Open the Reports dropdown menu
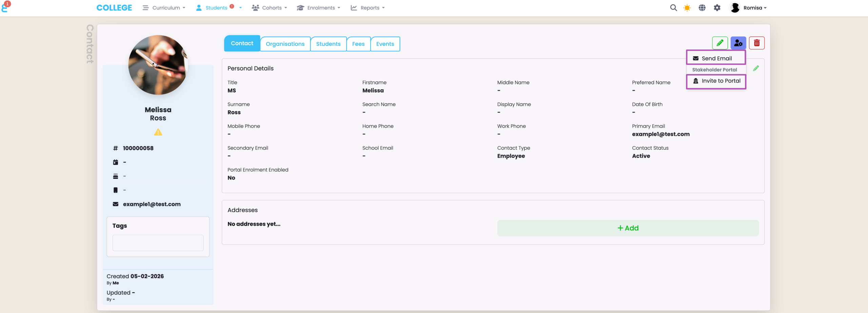Image resolution: width=868 pixels, height=313 pixels. (x=368, y=8)
